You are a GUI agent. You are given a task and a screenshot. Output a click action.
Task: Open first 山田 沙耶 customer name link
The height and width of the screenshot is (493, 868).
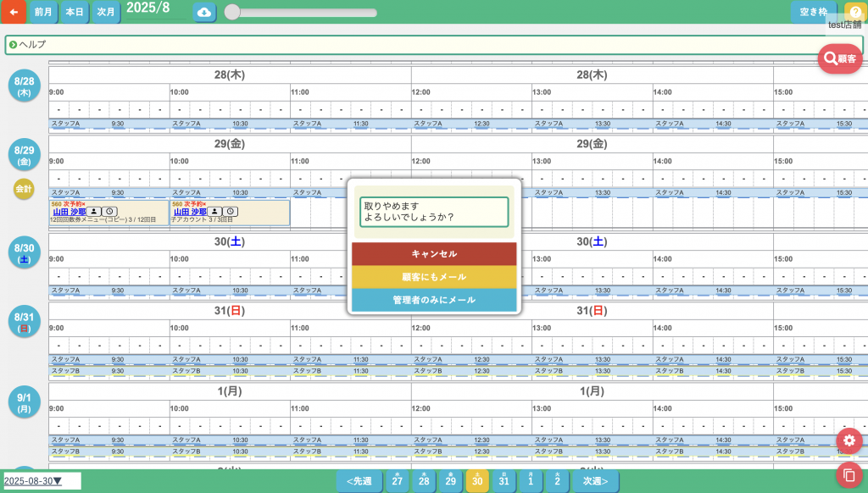tap(70, 212)
